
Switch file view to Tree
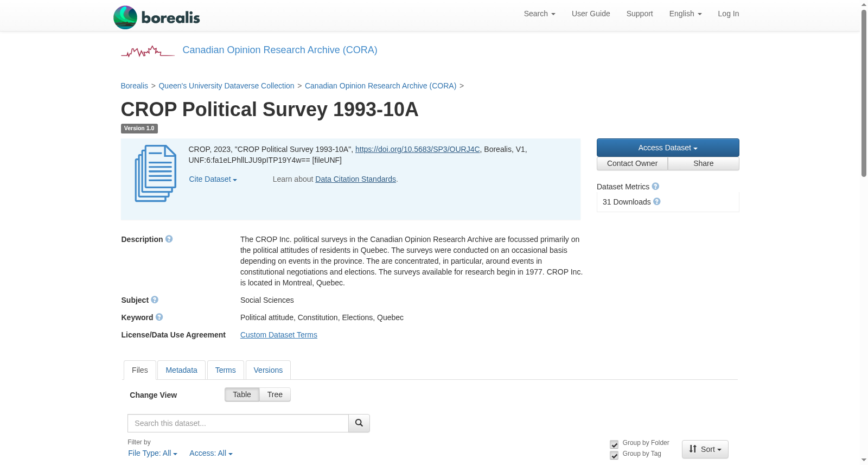point(275,394)
